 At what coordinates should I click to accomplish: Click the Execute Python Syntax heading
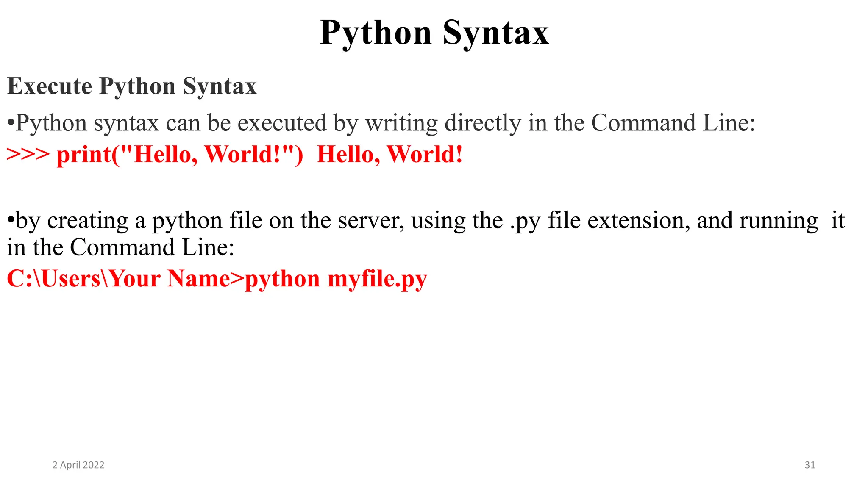coord(132,86)
